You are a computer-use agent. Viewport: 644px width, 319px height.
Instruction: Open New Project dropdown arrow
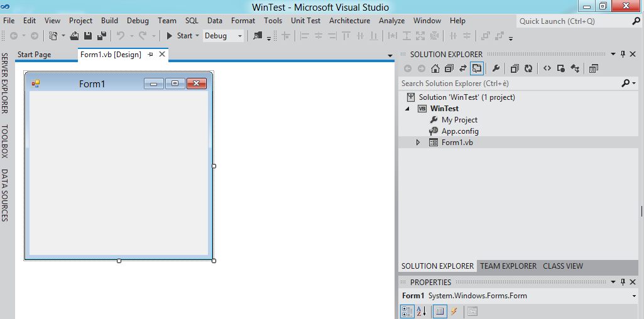(63, 36)
